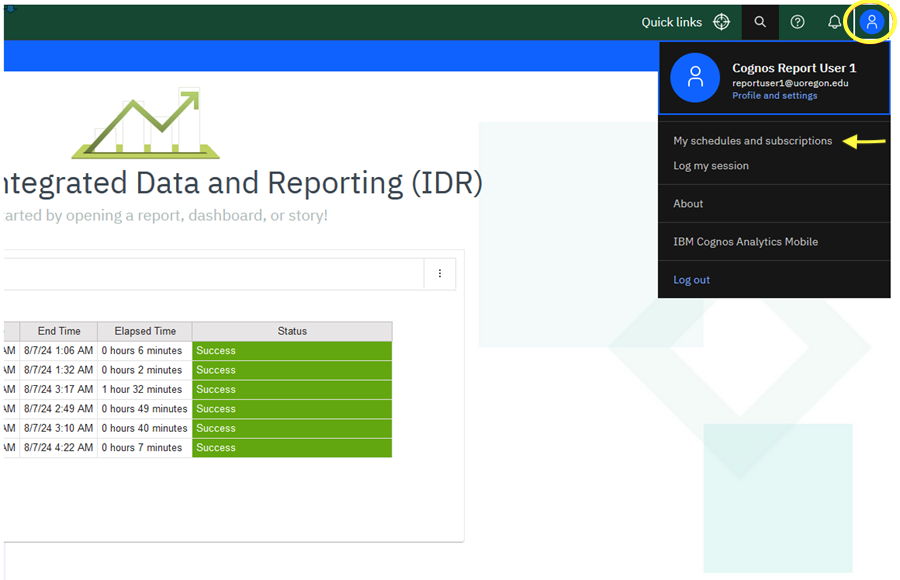900x580 pixels.
Task: Select the 8/7/24 3:17 AM cell
Action: (x=59, y=389)
